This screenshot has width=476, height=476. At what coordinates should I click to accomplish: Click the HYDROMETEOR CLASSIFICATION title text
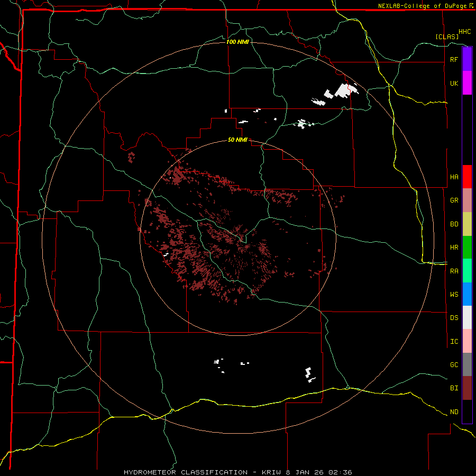pyautogui.click(x=186, y=472)
